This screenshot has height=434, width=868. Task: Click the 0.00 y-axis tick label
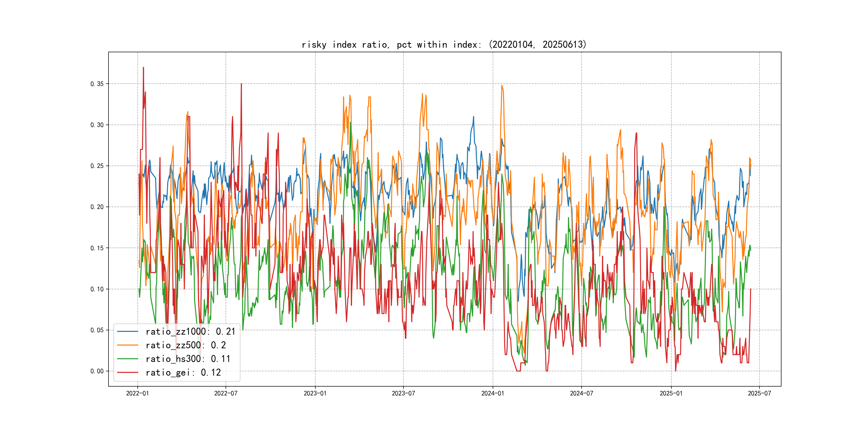(97, 371)
